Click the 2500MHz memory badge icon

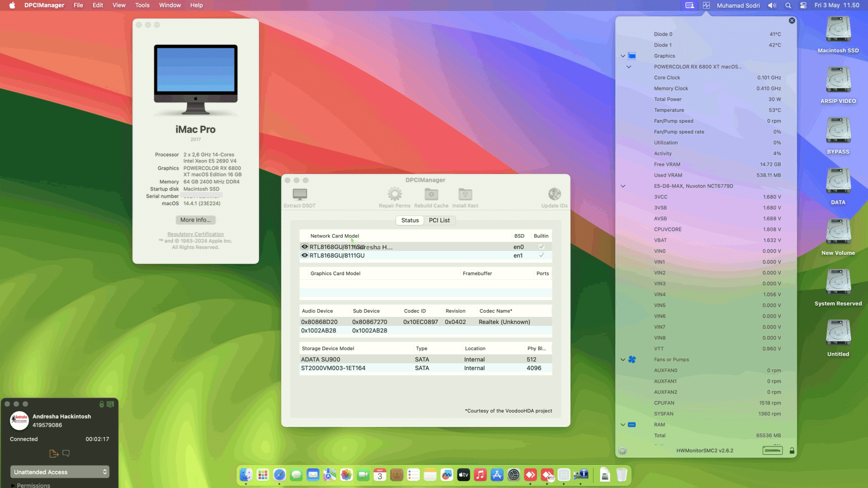[772, 450]
